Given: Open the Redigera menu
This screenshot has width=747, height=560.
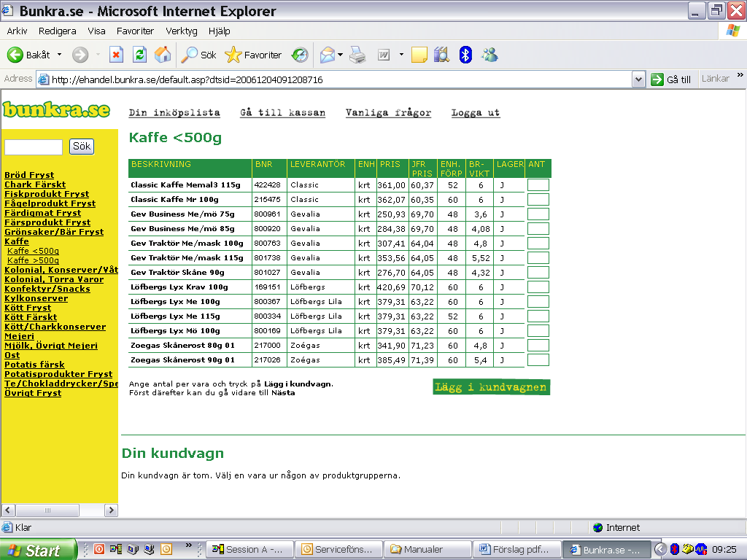Looking at the screenshot, I should tap(57, 31).
